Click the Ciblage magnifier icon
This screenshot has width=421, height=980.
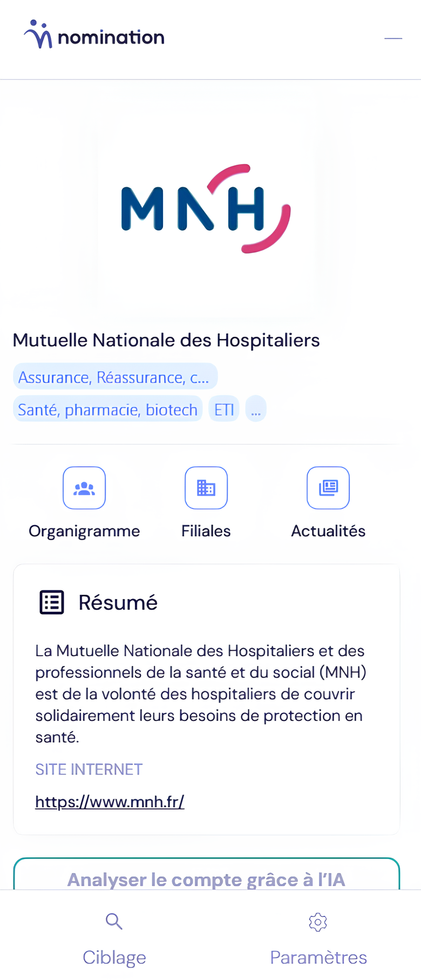[x=114, y=921]
